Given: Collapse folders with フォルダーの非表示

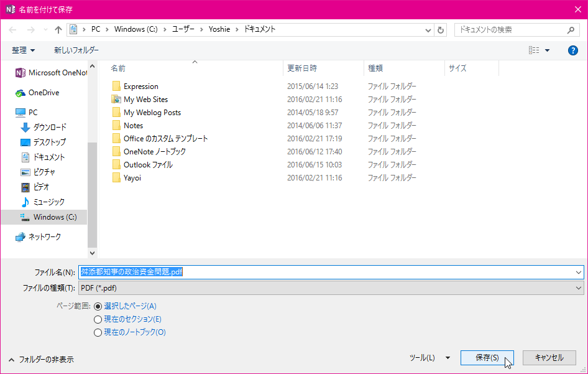Looking at the screenshot, I should coord(41,360).
